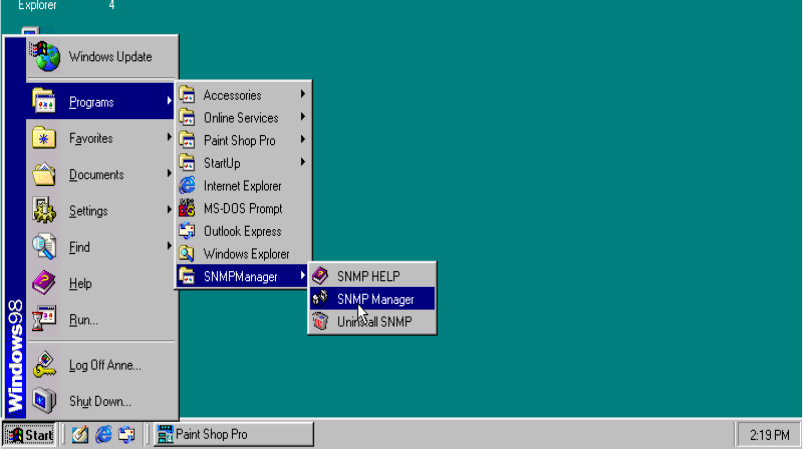Expand the Paint Shop Pro submenu arrow
The image size is (803, 449).
click(303, 139)
